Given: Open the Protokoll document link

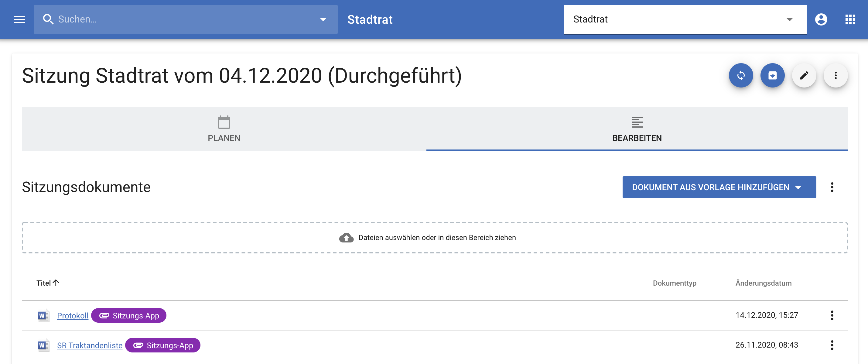Looking at the screenshot, I should (x=73, y=316).
